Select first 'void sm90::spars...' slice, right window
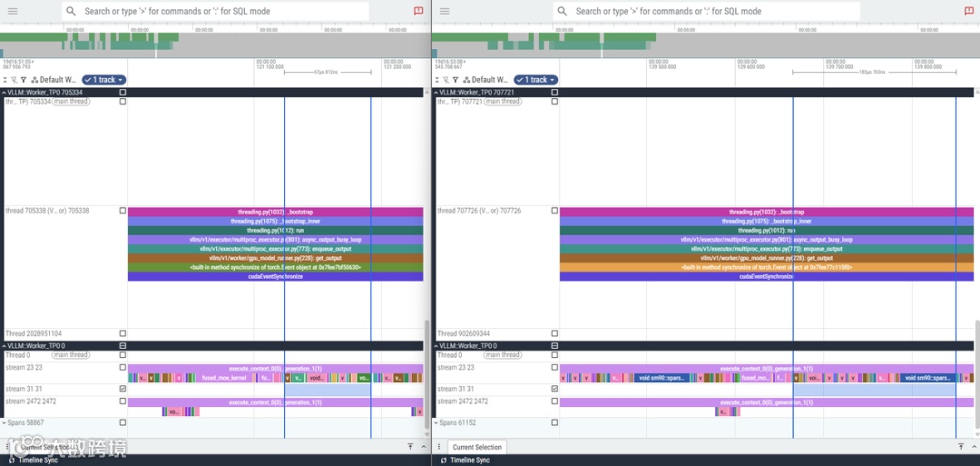The image size is (980, 466). tap(661, 379)
